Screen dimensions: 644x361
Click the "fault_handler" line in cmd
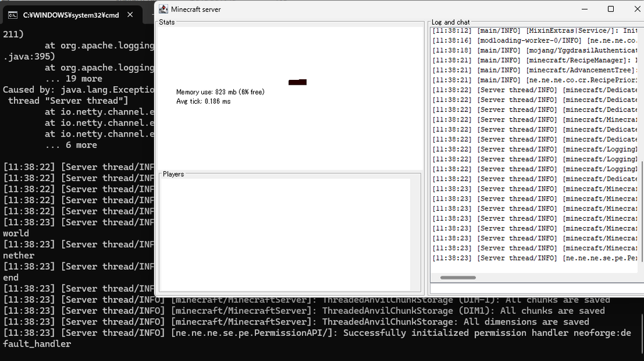tap(37, 344)
